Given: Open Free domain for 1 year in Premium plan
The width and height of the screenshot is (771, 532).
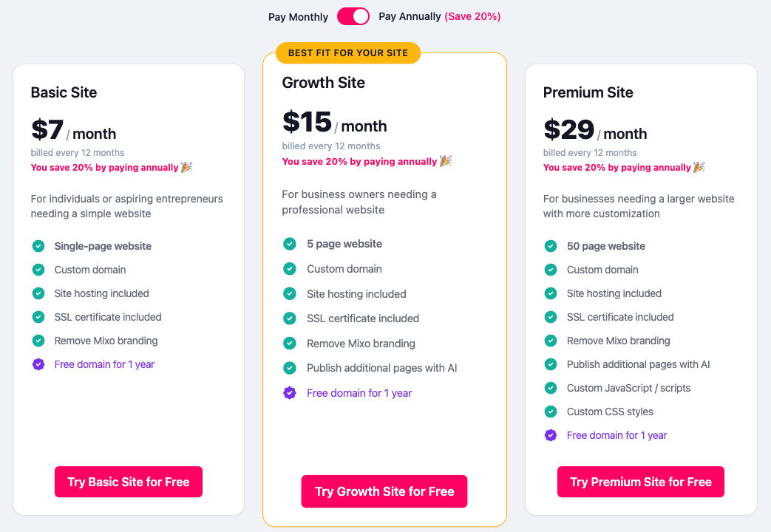Looking at the screenshot, I should click(617, 435).
